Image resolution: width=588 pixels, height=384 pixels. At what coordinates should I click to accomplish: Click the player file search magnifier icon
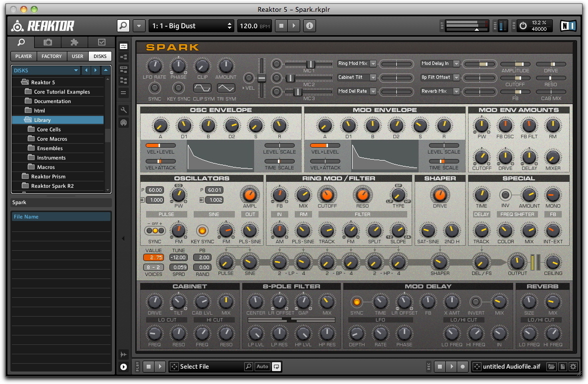coord(248,366)
